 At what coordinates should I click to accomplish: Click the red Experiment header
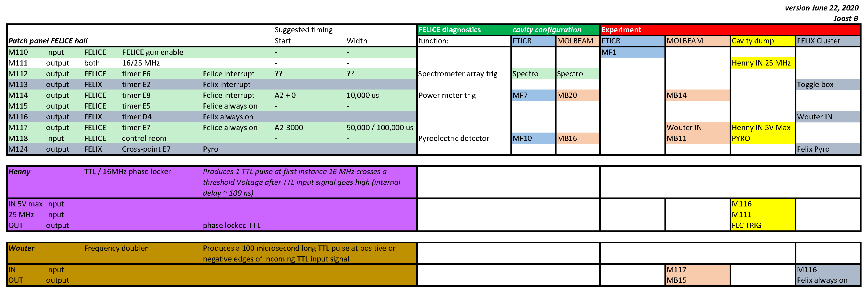tap(621, 30)
